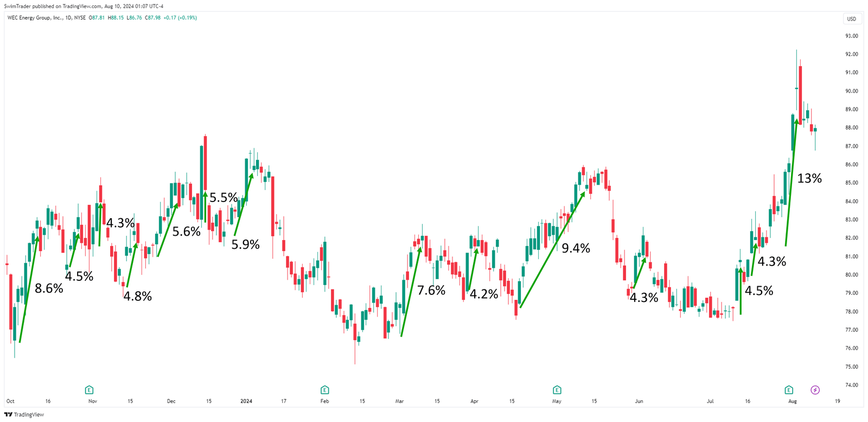
Task: Click the 83.00 price axis label
Action: (852, 220)
